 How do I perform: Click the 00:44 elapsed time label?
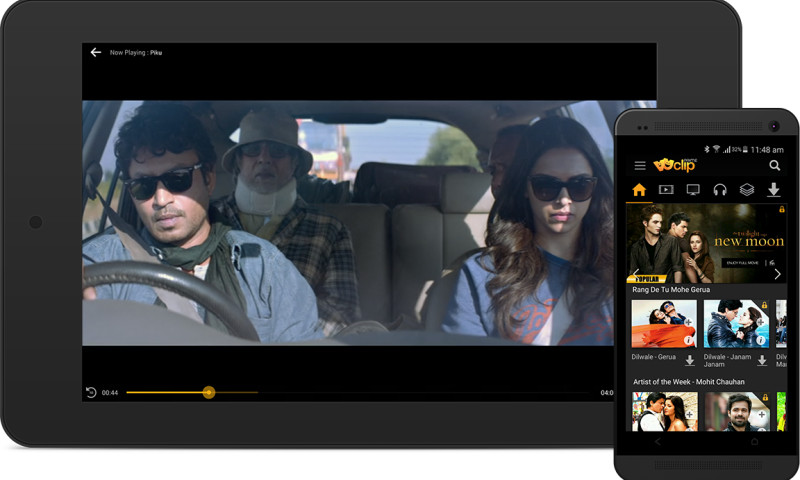(110, 393)
